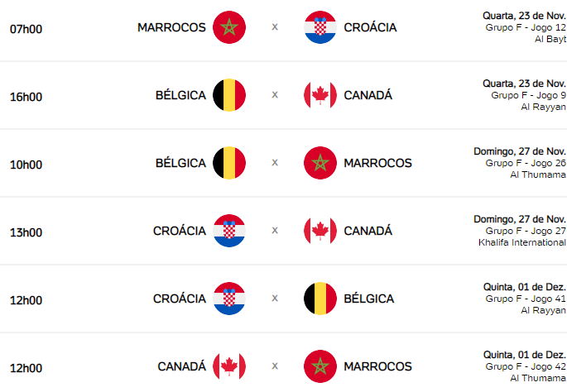
Task: Open MARROCOS team name at 07h00
Action: 172,27
